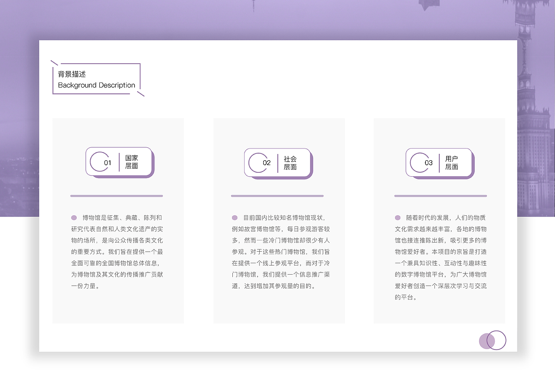The image size is (555, 392).
Task: Select the bullet icon beside 目前国内 text
Action: (x=234, y=217)
